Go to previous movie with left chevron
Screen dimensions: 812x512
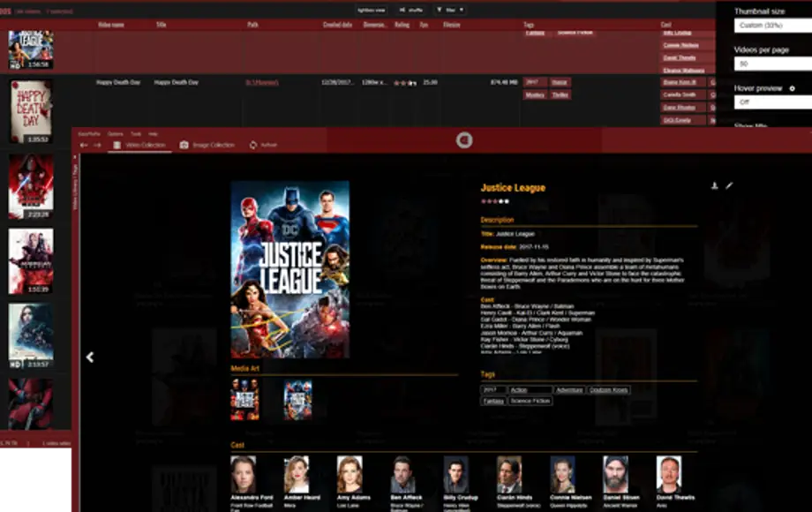coord(90,358)
